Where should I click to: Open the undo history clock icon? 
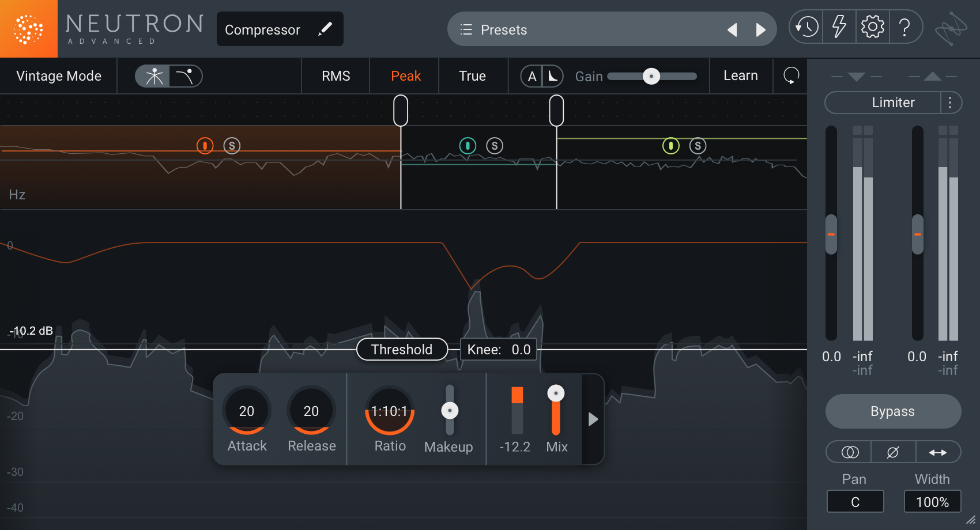click(x=806, y=27)
